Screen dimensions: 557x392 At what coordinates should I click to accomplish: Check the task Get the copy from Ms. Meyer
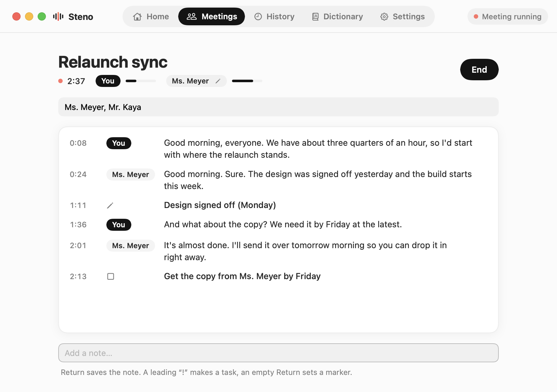pyautogui.click(x=111, y=277)
